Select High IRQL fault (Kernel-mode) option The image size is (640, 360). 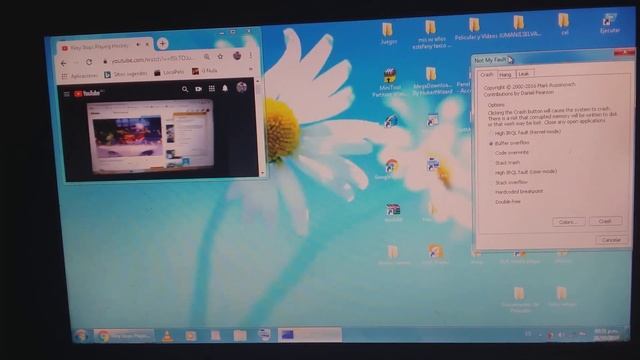coord(525,133)
